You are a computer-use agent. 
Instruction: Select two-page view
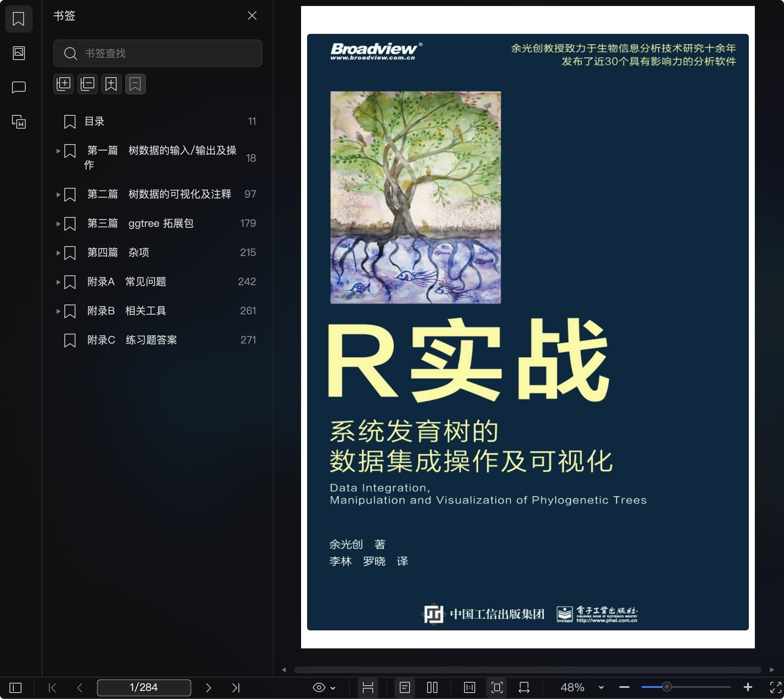coord(432,688)
